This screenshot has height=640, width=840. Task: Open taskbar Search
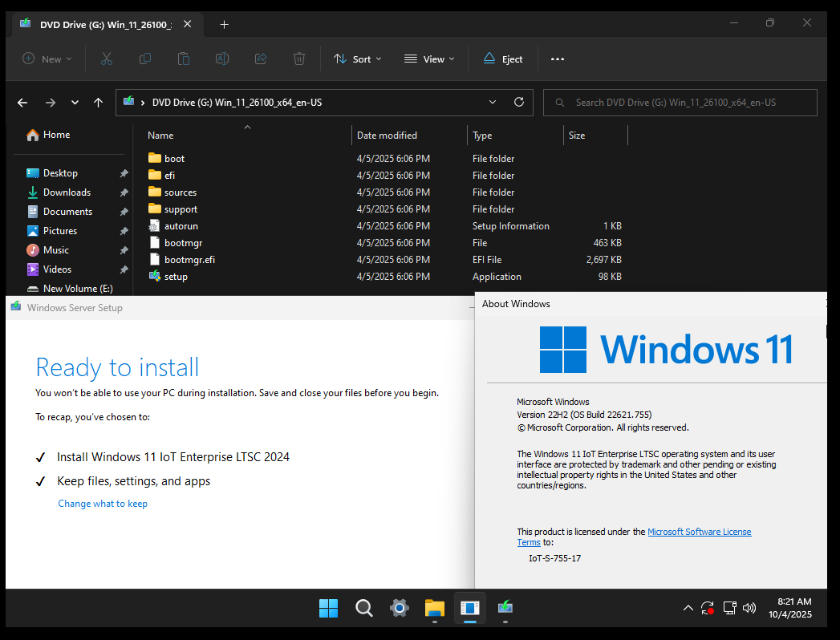pyautogui.click(x=363, y=608)
